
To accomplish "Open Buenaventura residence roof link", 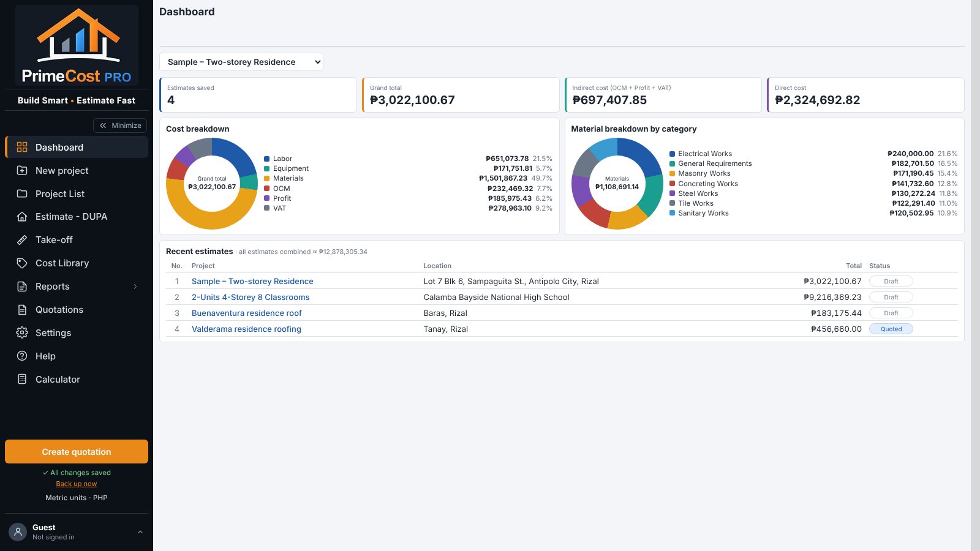I will point(247,313).
